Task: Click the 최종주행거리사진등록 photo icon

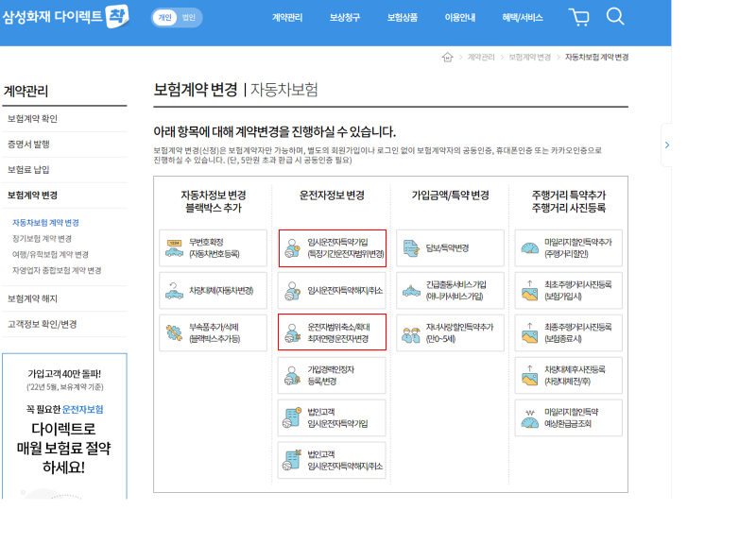Action: coord(529,333)
